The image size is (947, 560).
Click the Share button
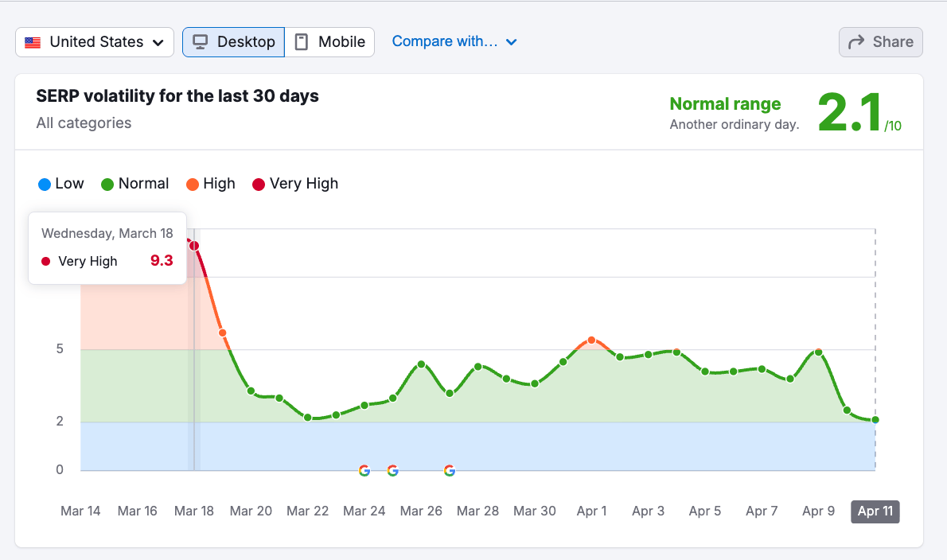(881, 42)
